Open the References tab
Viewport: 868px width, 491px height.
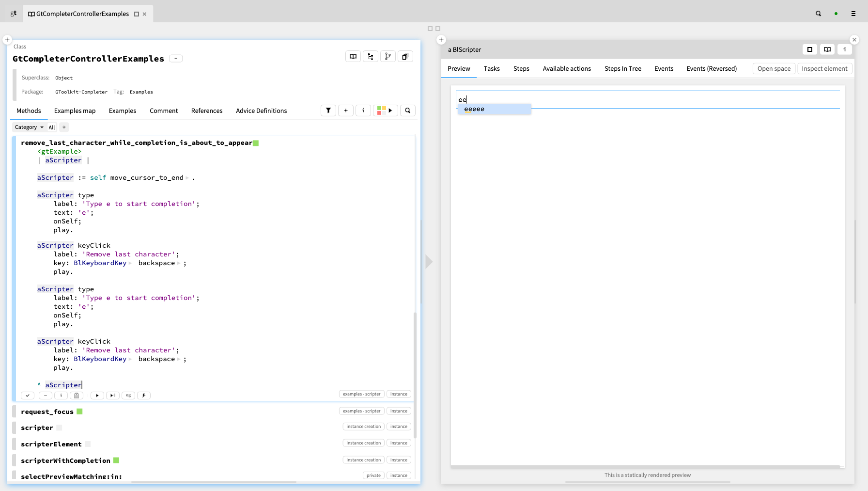tap(207, 111)
